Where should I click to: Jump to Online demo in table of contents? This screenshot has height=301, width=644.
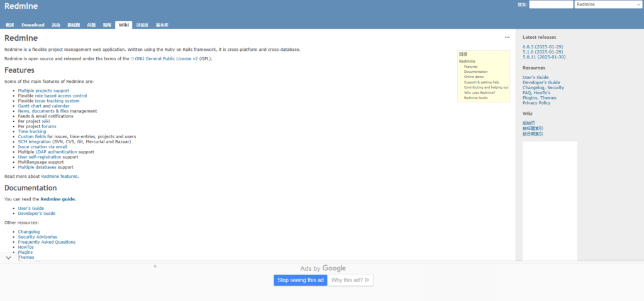[474, 77]
